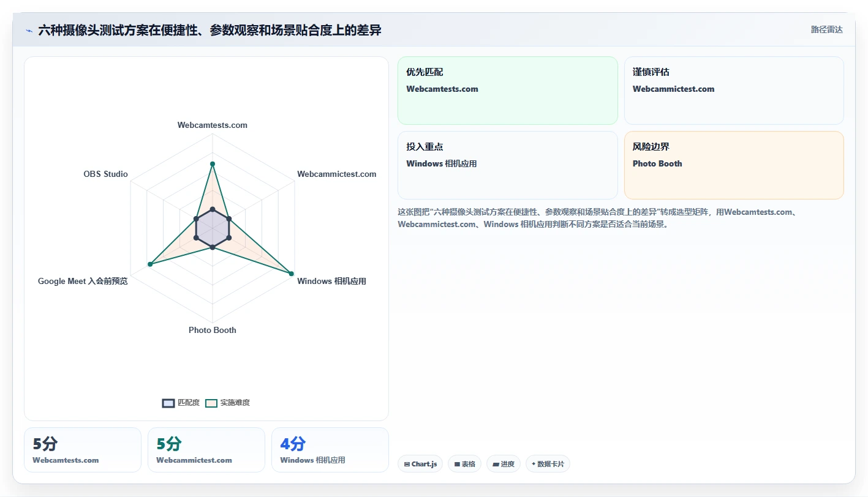Click the 5分 Webcamtests.com stat card
Screen dimensions: 868x497
83,450
